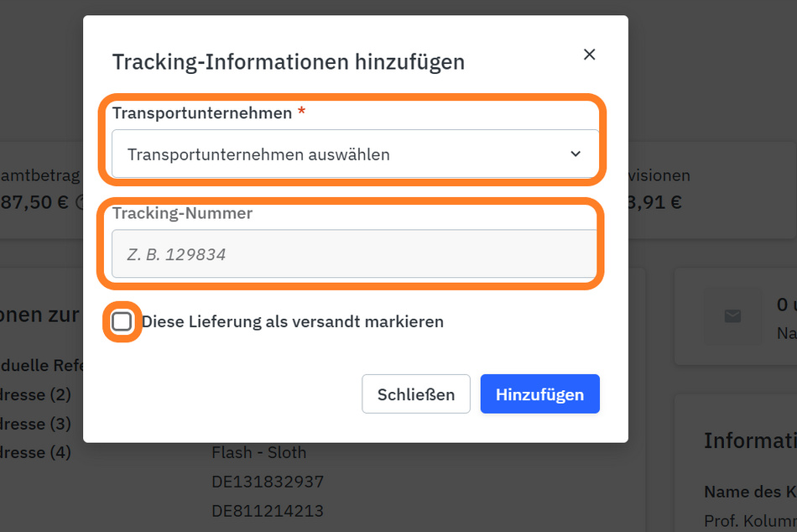The height and width of the screenshot is (532, 797).
Task: Click 'Diese Lieferung als versandt markieren' label
Action: 292,321
